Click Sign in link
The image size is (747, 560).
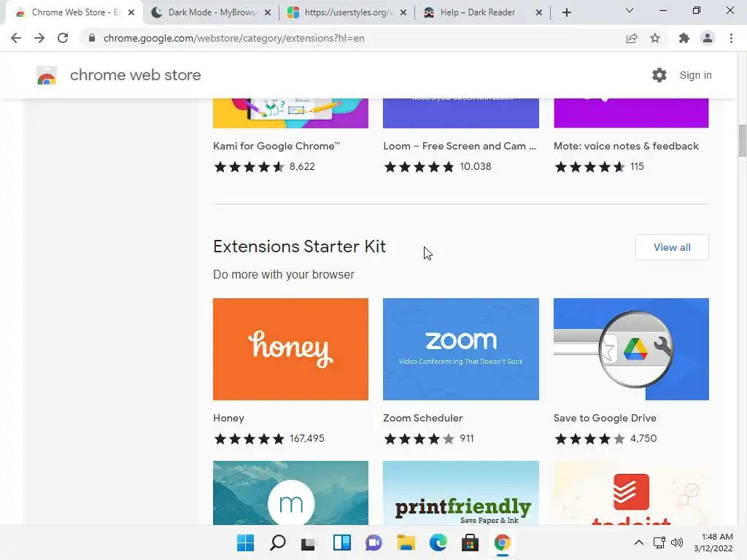pyautogui.click(x=695, y=75)
